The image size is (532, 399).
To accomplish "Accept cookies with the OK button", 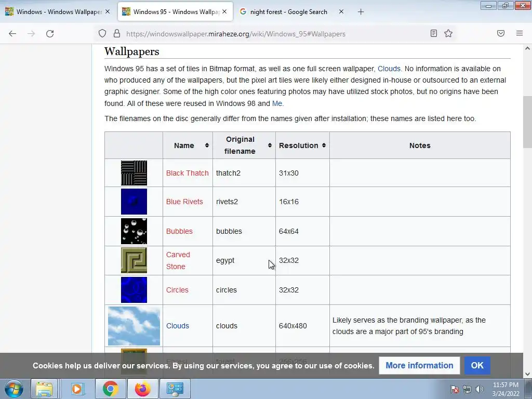I will tap(477, 365).
